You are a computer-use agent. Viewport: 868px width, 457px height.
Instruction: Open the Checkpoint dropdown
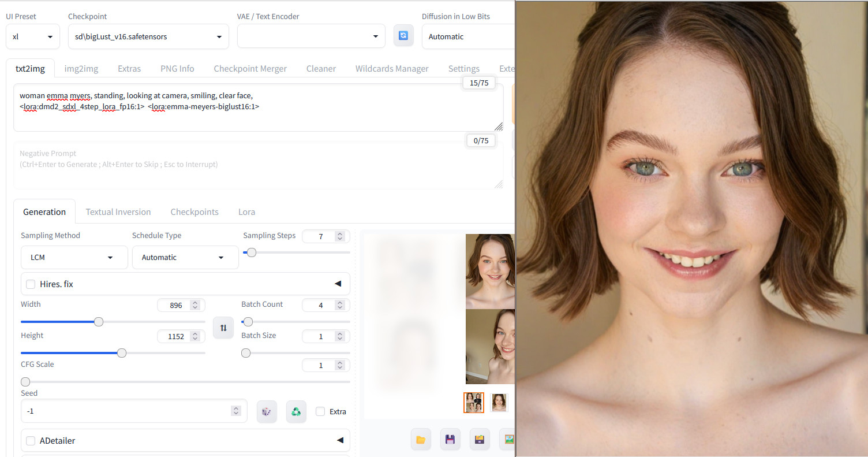tap(148, 36)
